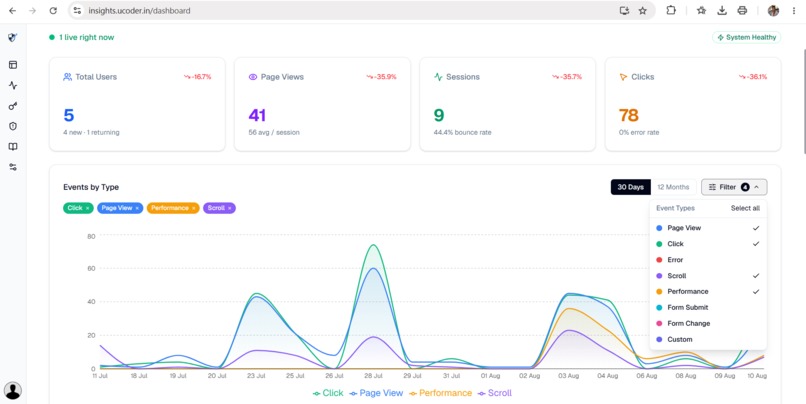Screen dimensions: 806x404
Task: Uncheck Scroll in Event Types filter
Action: (708, 276)
